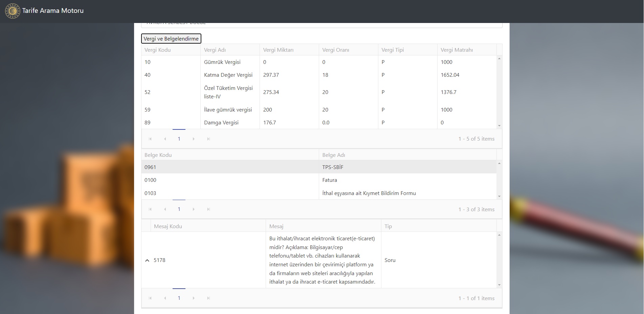Go to first page in tax table pager

(x=150, y=139)
